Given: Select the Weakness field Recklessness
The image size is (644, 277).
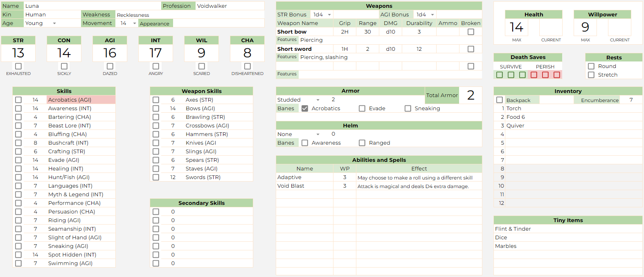Looking at the screenshot, I should tap(190, 15).
